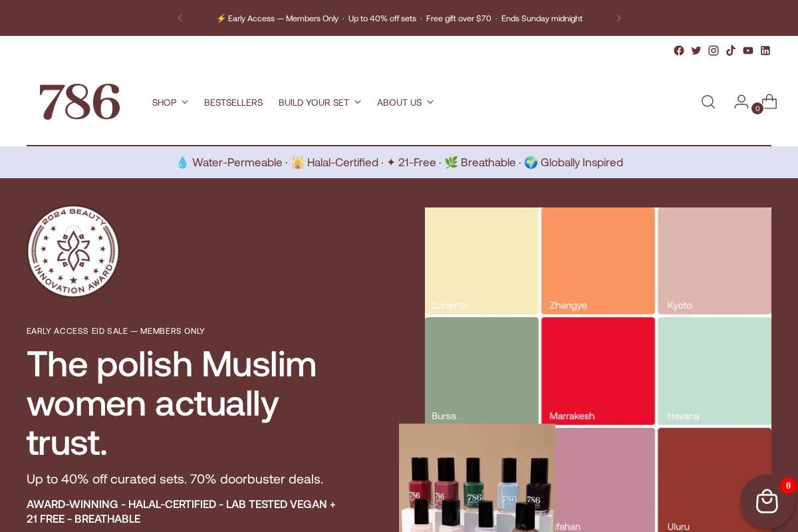Open the LinkedIn social icon
The width and height of the screenshot is (798, 532).
point(765,51)
